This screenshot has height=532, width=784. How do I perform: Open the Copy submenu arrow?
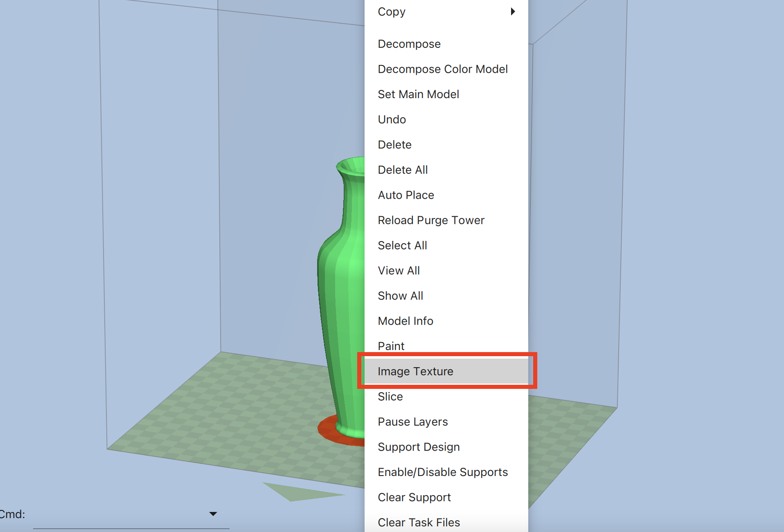click(513, 11)
